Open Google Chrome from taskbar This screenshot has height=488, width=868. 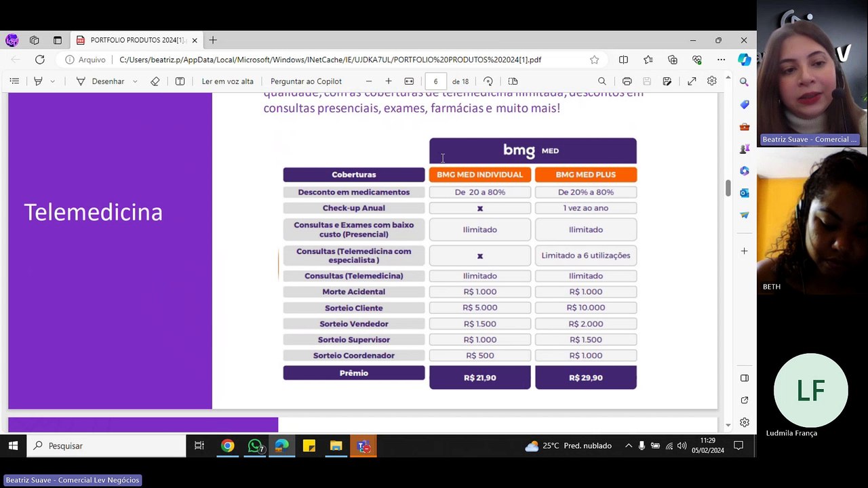tap(227, 446)
